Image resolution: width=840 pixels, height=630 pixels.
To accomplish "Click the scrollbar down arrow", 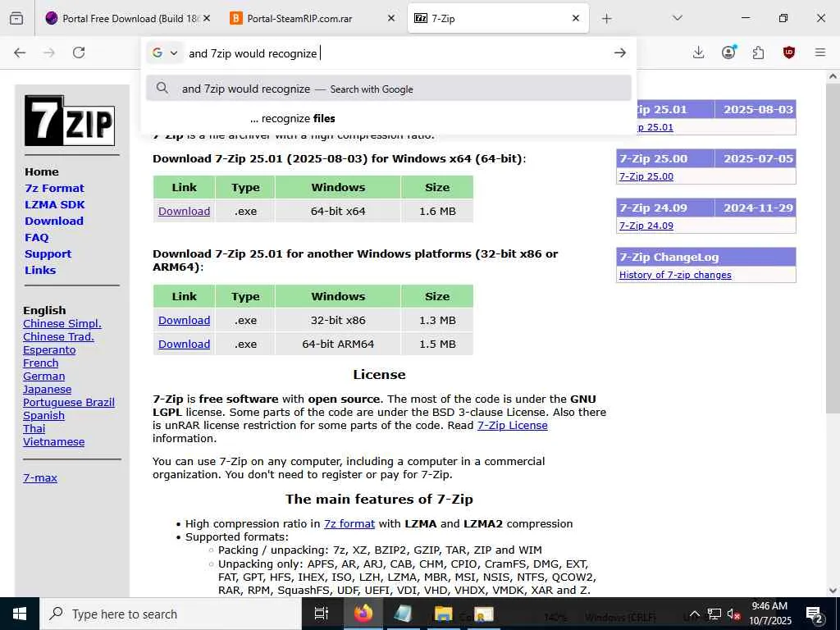I will coord(833,591).
